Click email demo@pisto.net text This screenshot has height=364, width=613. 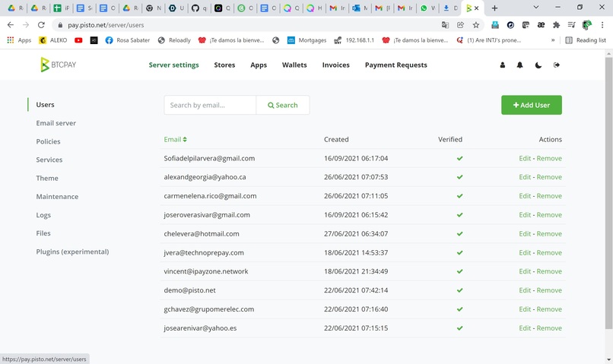[189, 290]
